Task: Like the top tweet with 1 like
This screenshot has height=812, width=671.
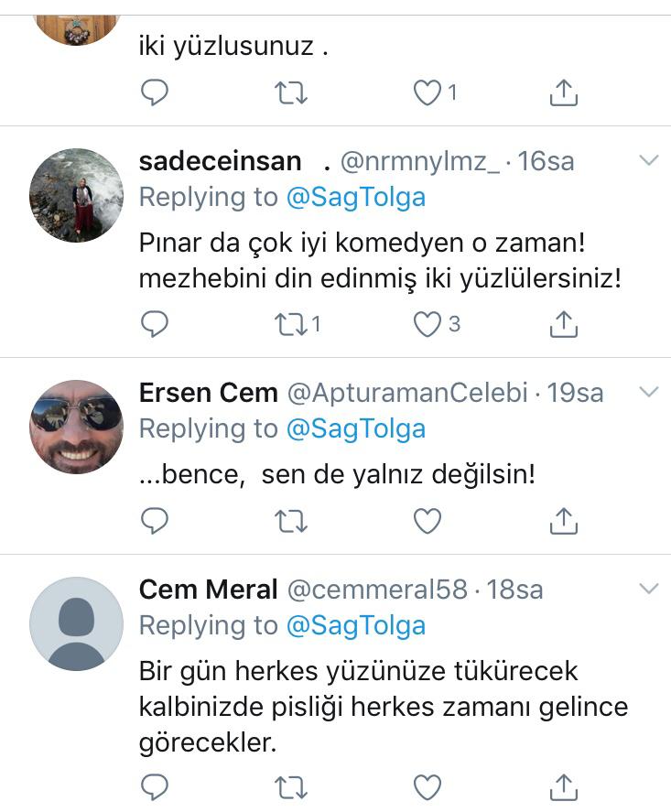Action: coord(427,92)
